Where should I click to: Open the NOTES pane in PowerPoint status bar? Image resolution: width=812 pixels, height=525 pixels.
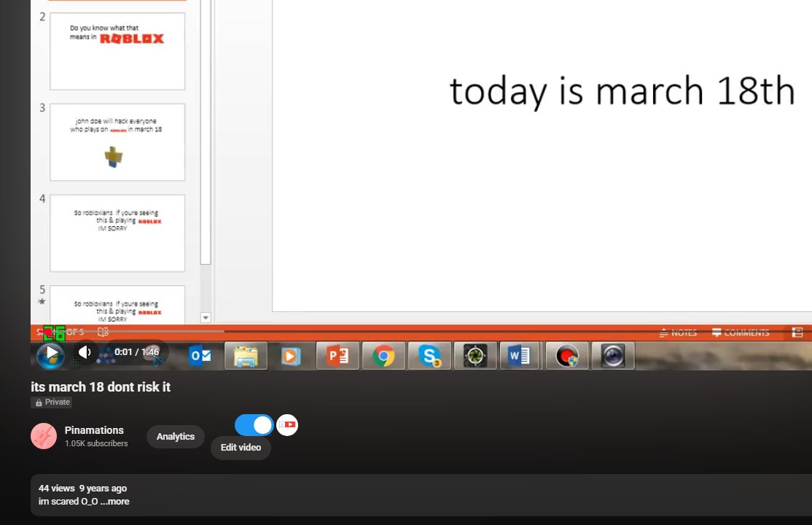679,332
